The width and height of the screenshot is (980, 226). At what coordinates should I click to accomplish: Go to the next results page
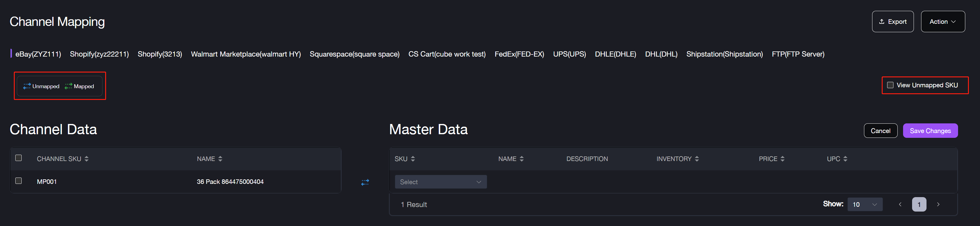tap(938, 205)
